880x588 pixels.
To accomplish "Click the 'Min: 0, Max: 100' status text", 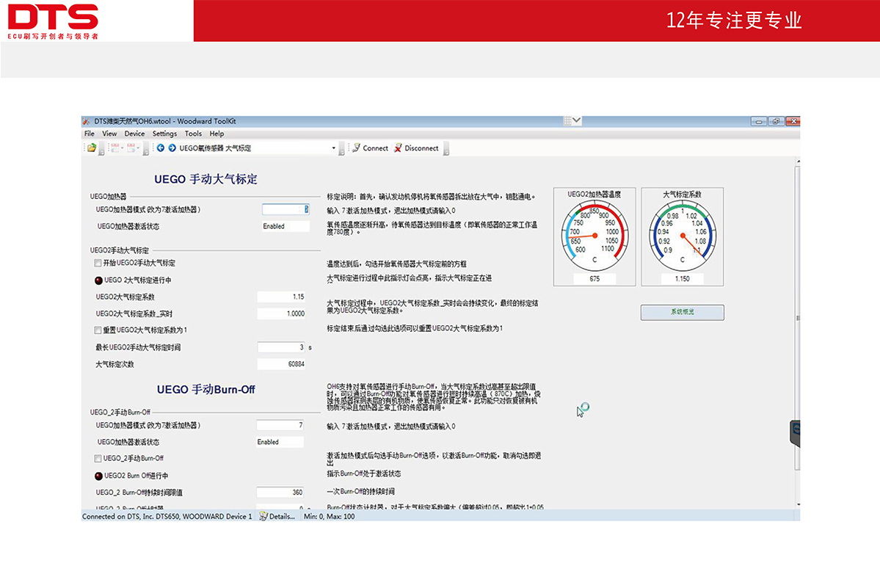I will 330,517.
